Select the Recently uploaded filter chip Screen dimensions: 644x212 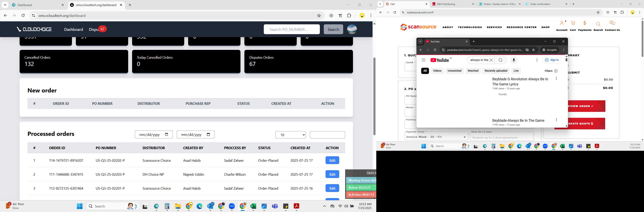point(496,71)
